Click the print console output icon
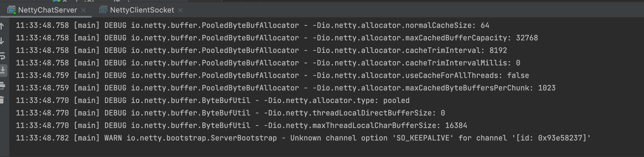644x157 pixels. (x=2, y=85)
